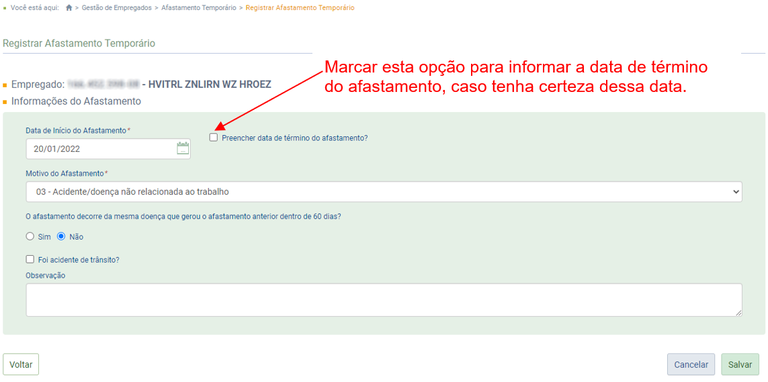Click the Cancelar button
768x382 pixels.
[x=691, y=364]
